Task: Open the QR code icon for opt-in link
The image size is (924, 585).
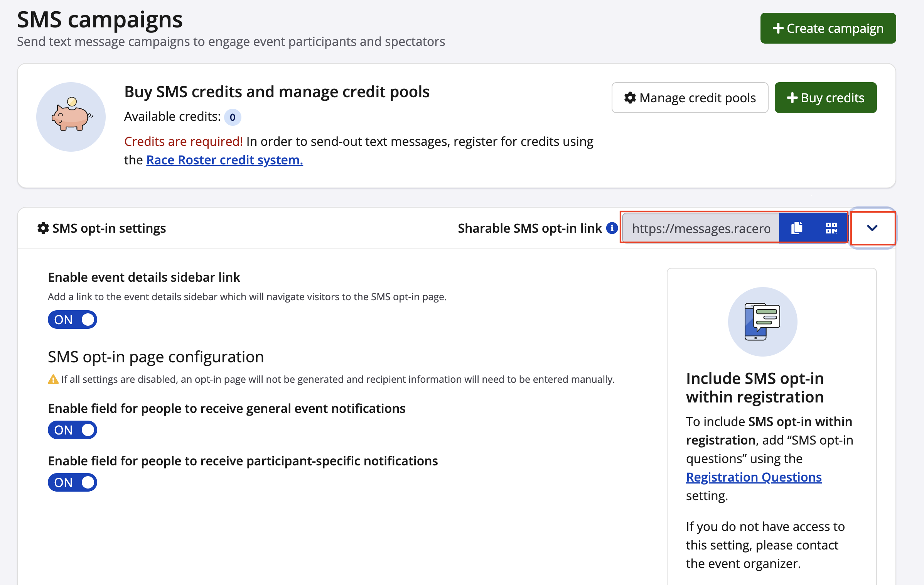Action: click(831, 228)
